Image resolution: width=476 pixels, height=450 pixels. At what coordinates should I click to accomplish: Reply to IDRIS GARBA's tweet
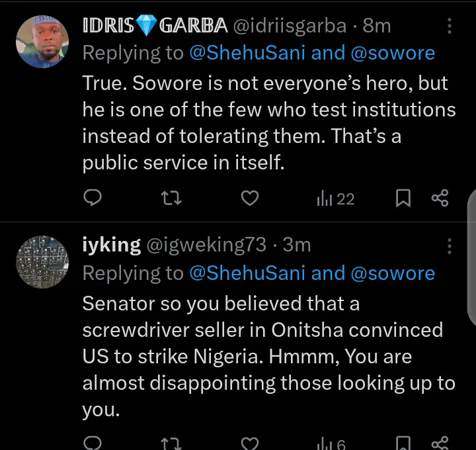point(95,197)
